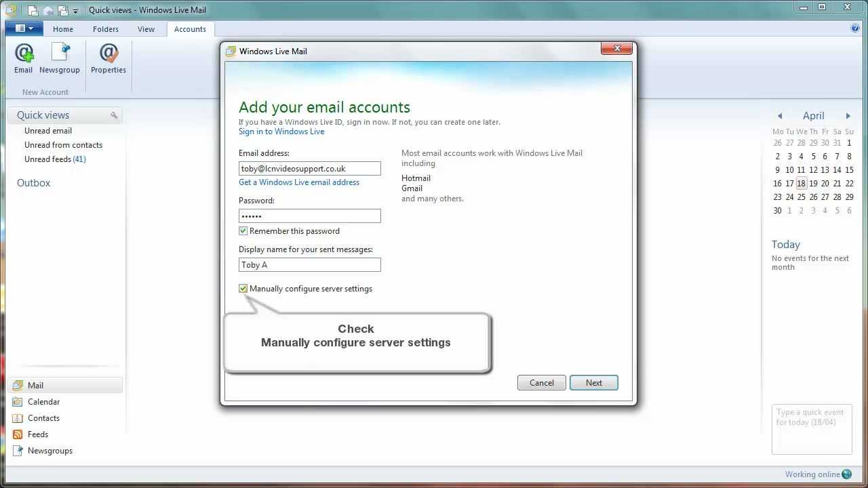Click the Display name field

click(310, 265)
